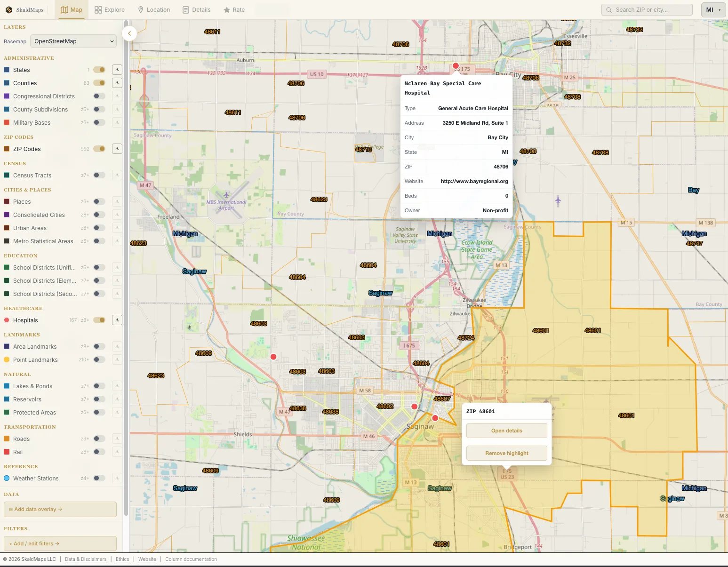The height and width of the screenshot is (567, 728).
Task: Click label 'A' button for Census Tracts
Action: (x=117, y=175)
